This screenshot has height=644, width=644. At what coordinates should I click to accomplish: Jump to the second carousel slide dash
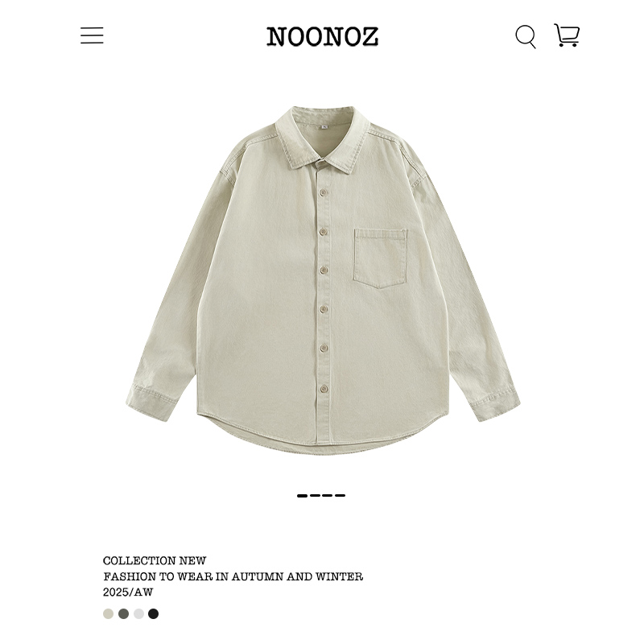point(315,496)
